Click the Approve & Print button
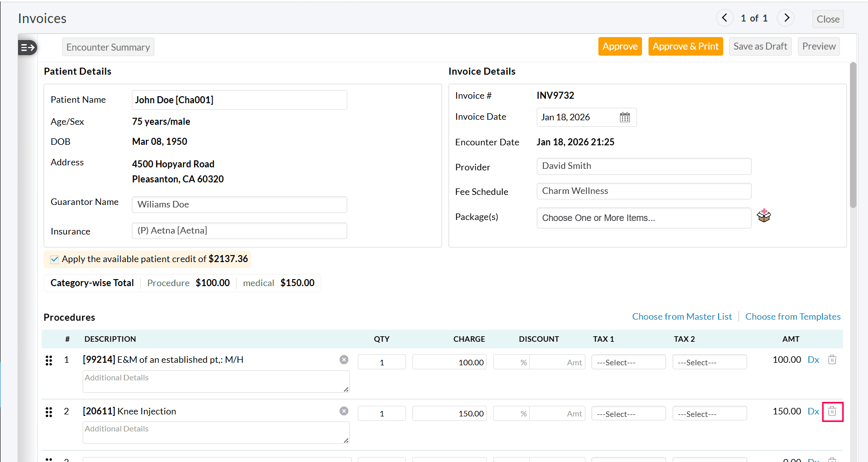The image size is (868, 462). 686,46
